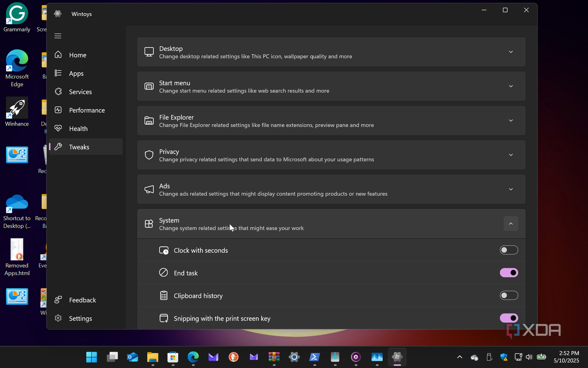Image resolution: width=588 pixels, height=368 pixels.
Task: Open Wintoys Settings in the sidebar
Action: (x=86, y=318)
